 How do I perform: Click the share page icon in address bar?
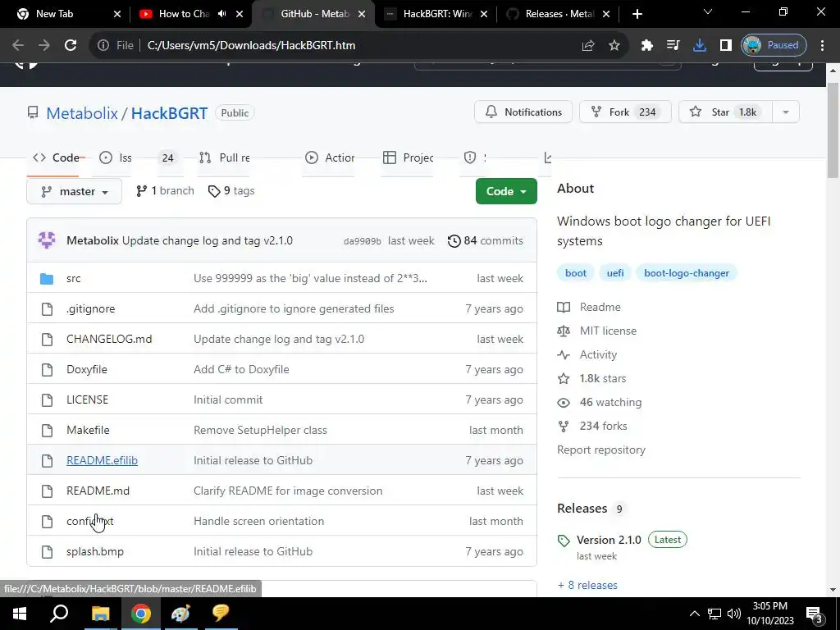point(588,46)
